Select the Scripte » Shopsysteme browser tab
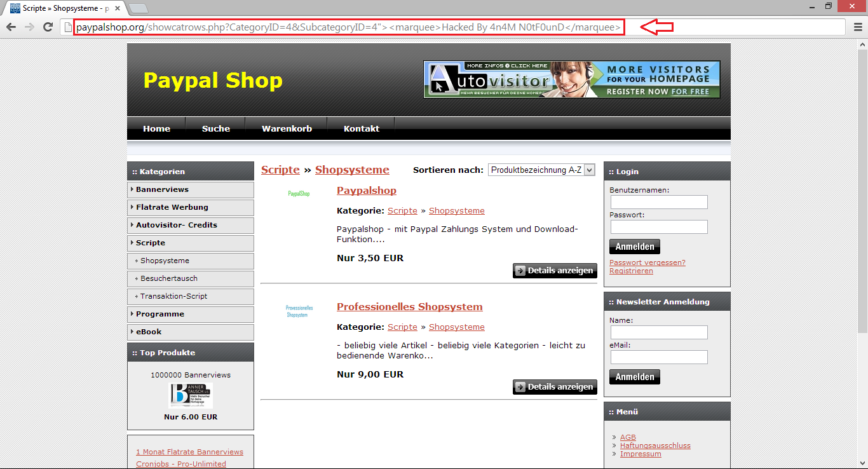Viewport: 868px width, 469px height. coord(65,9)
